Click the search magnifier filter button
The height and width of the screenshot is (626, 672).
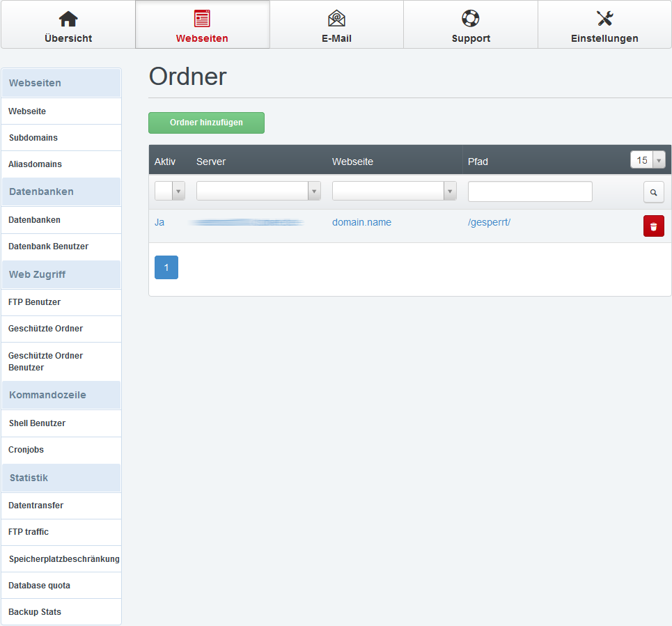(x=653, y=192)
